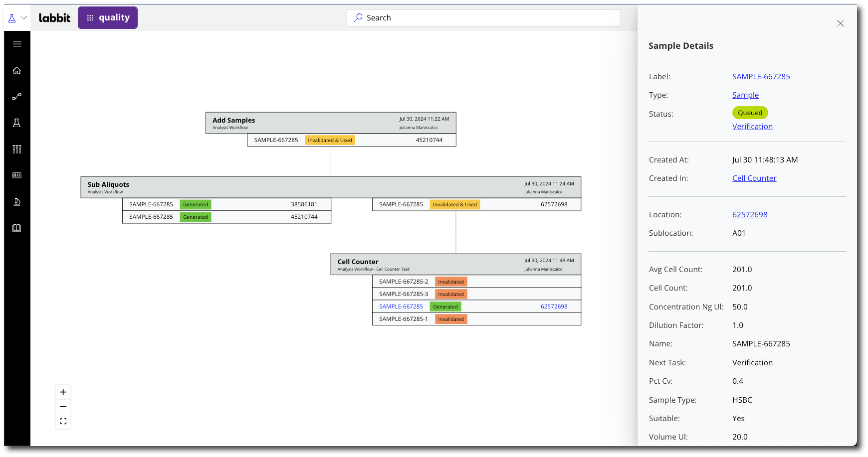Click the Avg Cell Count 201.0 value

point(742,270)
